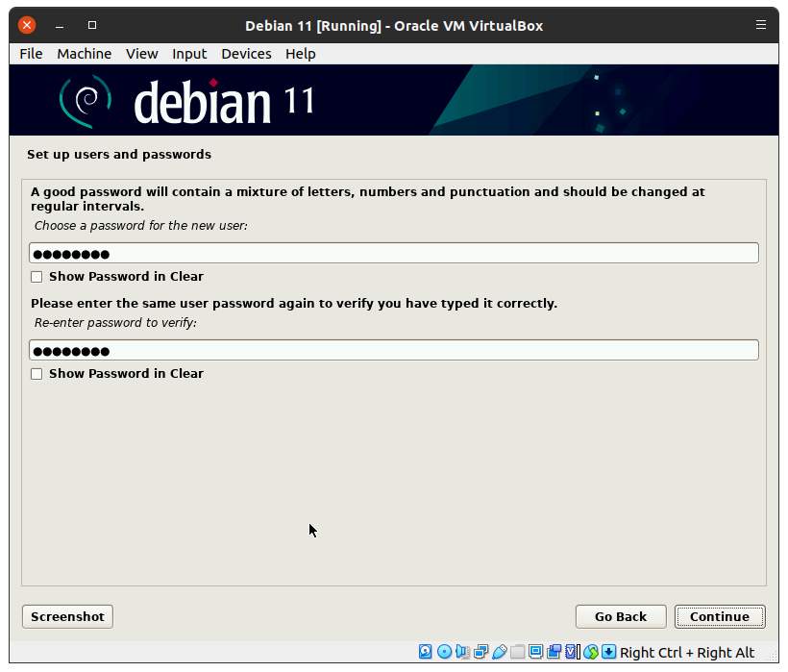Click the optical disk status icon
This screenshot has width=788, height=672.
(444, 652)
